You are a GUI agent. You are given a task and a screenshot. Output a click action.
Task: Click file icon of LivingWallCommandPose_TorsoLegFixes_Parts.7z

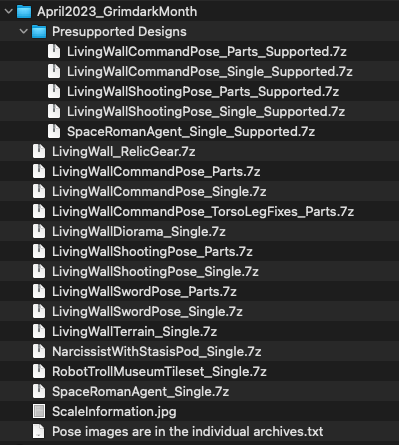point(39,211)
